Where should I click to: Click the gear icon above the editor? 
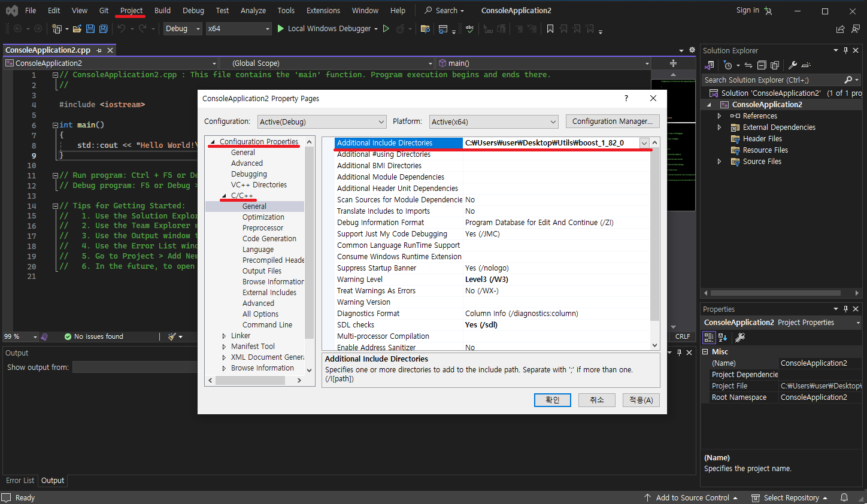[692, 50]
